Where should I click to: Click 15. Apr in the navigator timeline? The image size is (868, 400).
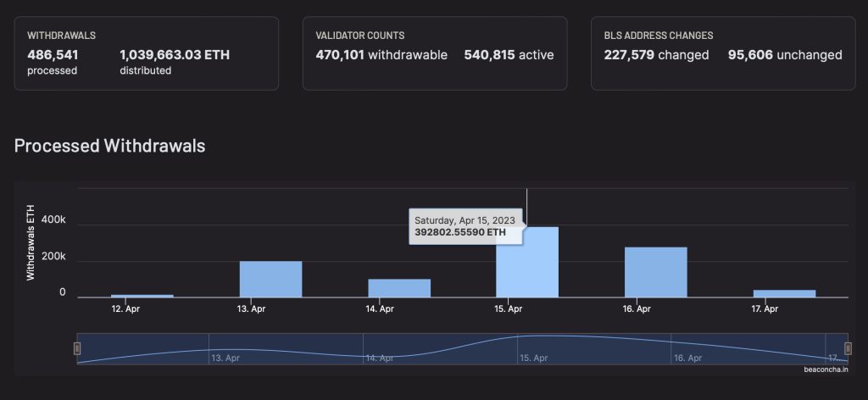(x=535, y=358)
